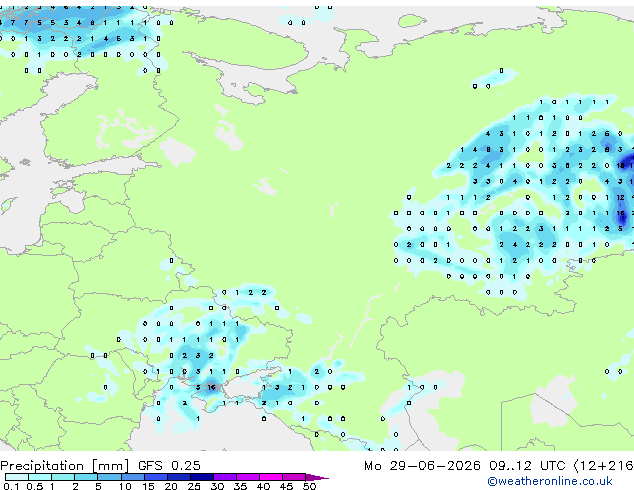This screenshot has width=634, height=490.
Task: Click the legend label '0.5'
Action: [x=34, y=486]
